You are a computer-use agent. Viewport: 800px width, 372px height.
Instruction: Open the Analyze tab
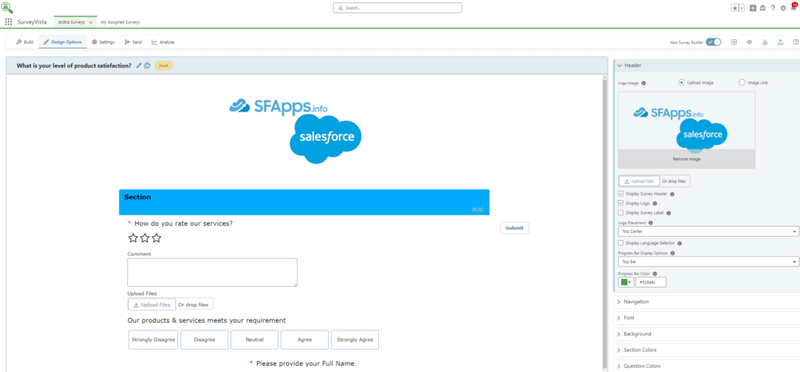(x=163, y=42)
